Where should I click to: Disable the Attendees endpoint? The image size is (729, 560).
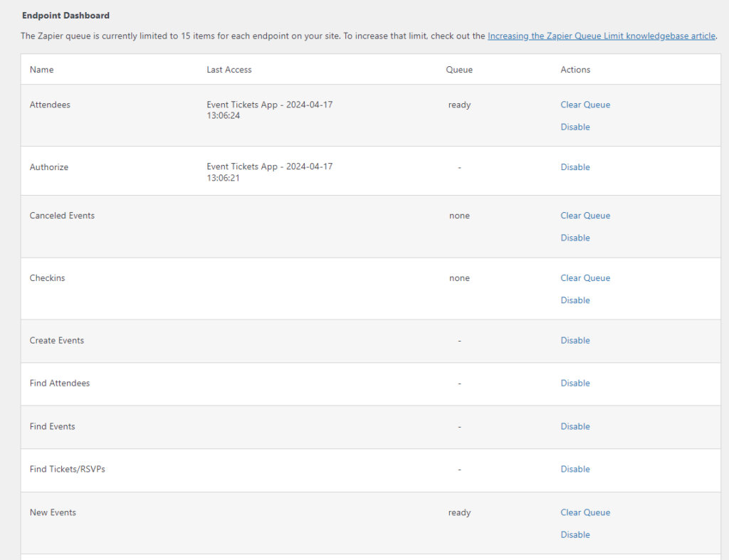pos(575,127)
